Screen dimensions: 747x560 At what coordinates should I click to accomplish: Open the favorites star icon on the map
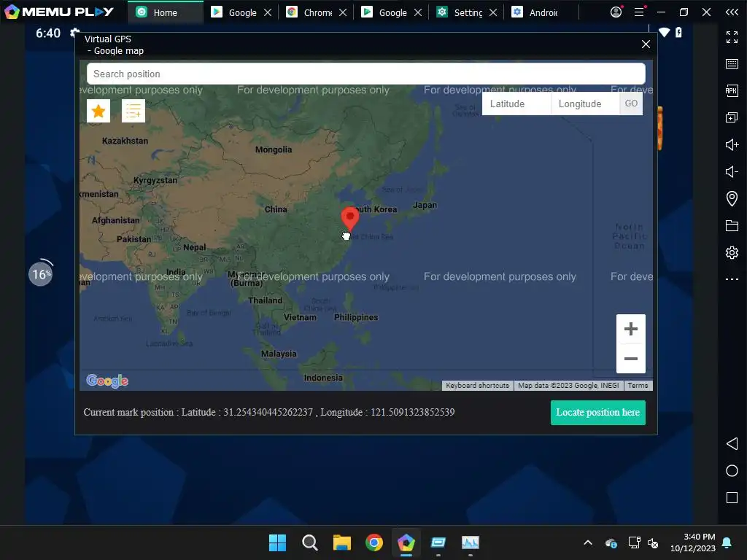[98, 111]
